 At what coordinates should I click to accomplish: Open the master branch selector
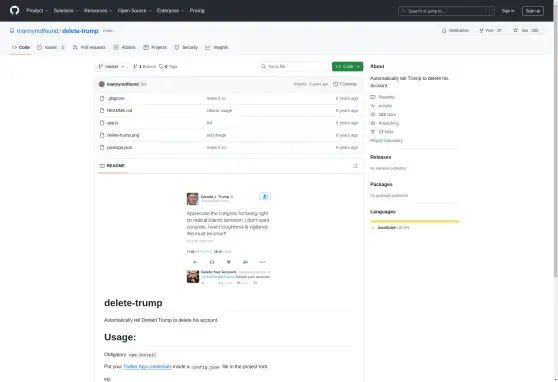tap(111, 67)
